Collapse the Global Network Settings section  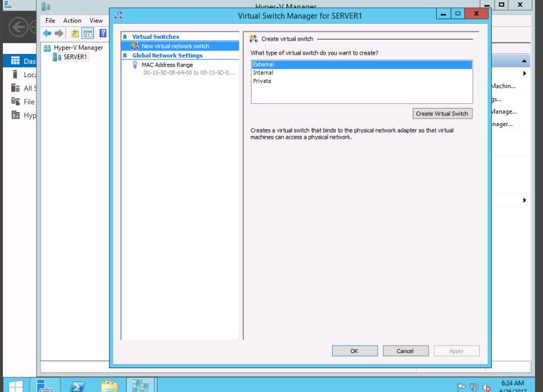125,56
